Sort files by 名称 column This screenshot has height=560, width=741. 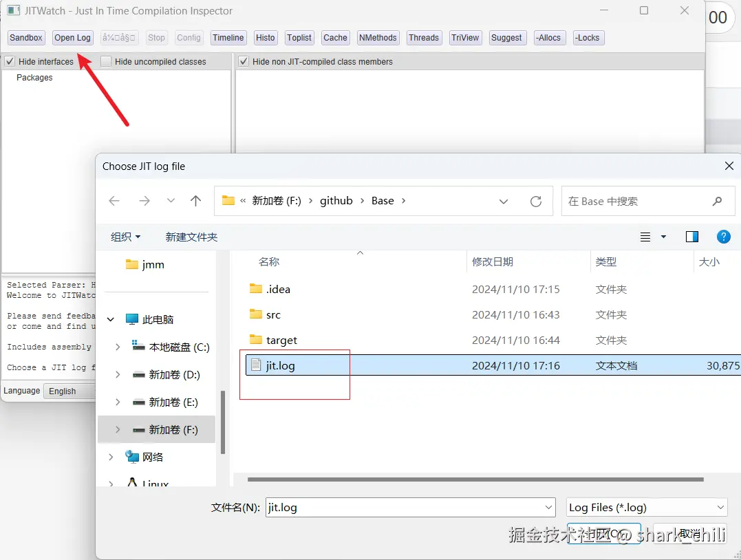coord(269,262)
